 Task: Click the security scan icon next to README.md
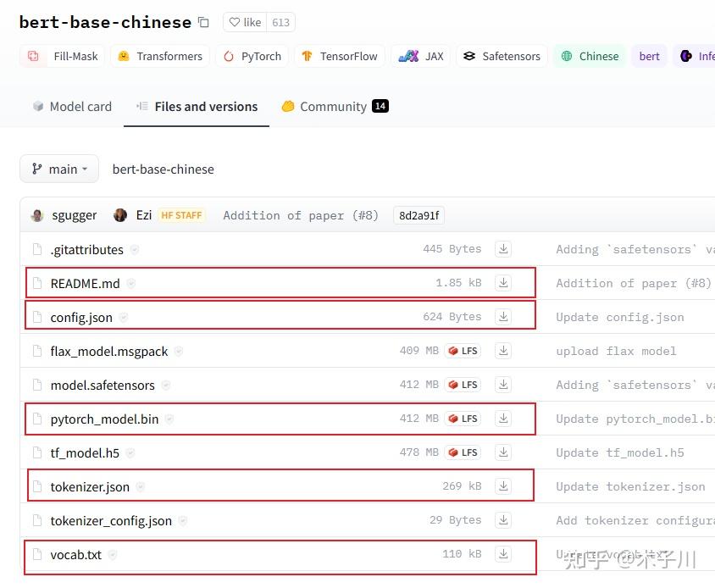click(130, 283)
